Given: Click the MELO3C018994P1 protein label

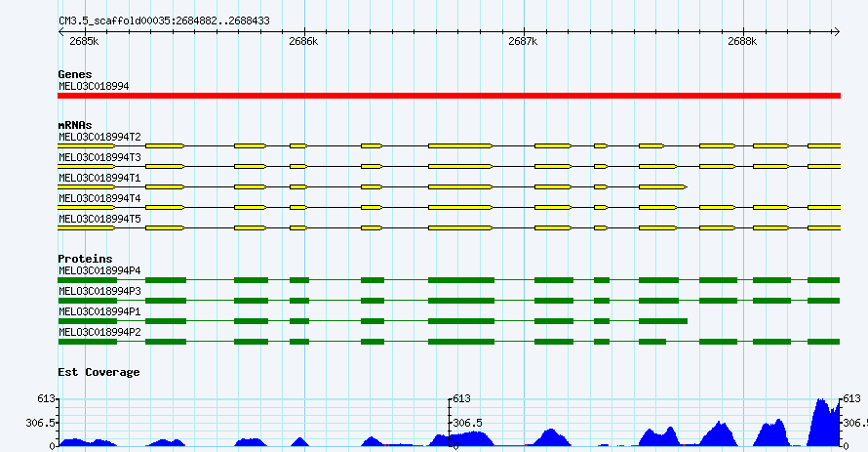Looking at the screenshot, I should tap(99, 311).
